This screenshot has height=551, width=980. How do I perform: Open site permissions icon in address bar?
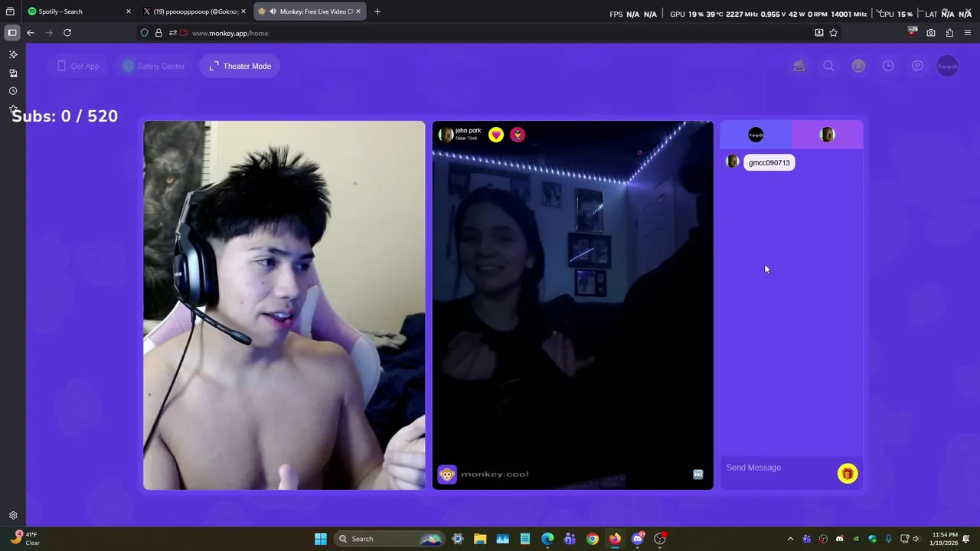pos(172,33)
